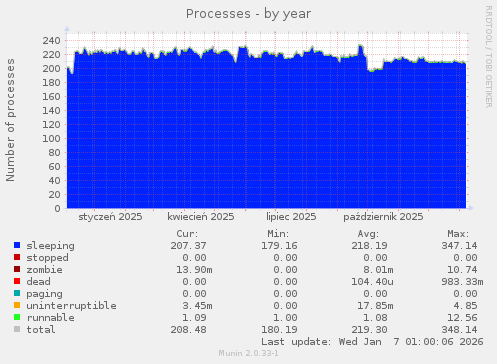Click the gray total legend swatch
This screenshot has height=364, width=497.
click(17, 329)
